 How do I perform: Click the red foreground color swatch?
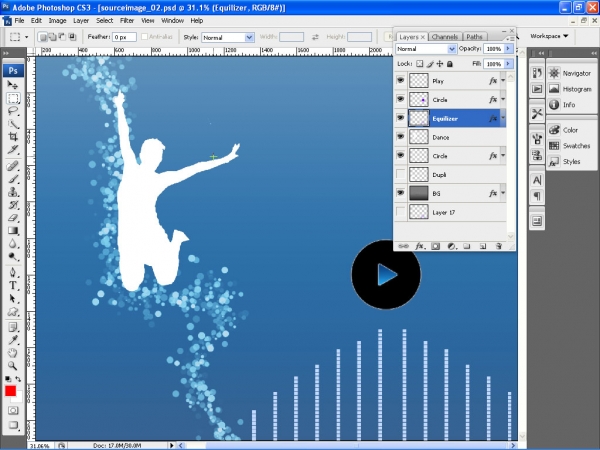click(10, 391)
